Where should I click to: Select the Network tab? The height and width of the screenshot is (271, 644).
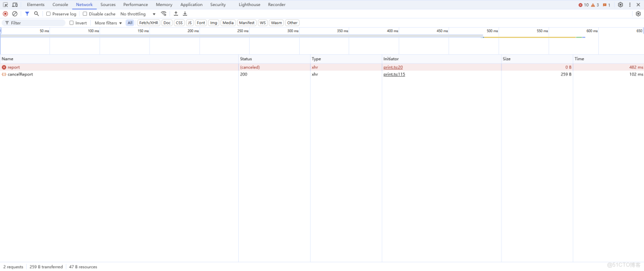[84, 5]
